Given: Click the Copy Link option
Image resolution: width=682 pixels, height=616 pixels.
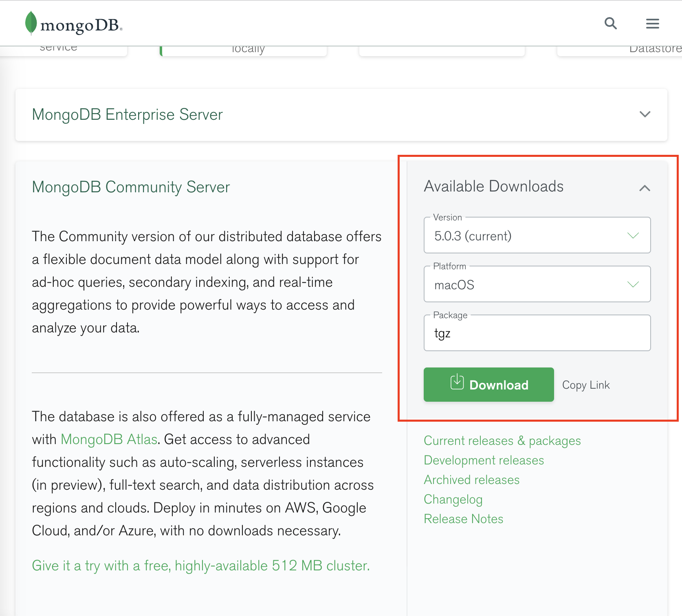Looking at the screenshot, I should (x=586, y=384).
